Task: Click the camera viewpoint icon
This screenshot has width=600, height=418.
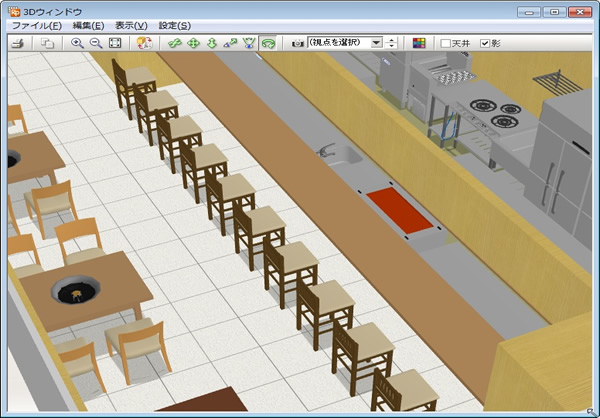Action: click(x=298, y=43)
